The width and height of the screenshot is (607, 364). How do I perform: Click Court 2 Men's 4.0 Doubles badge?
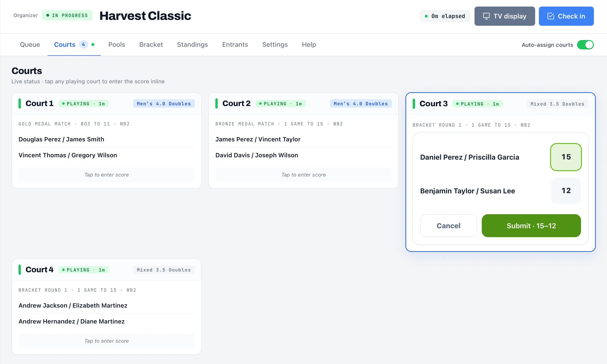361,103
